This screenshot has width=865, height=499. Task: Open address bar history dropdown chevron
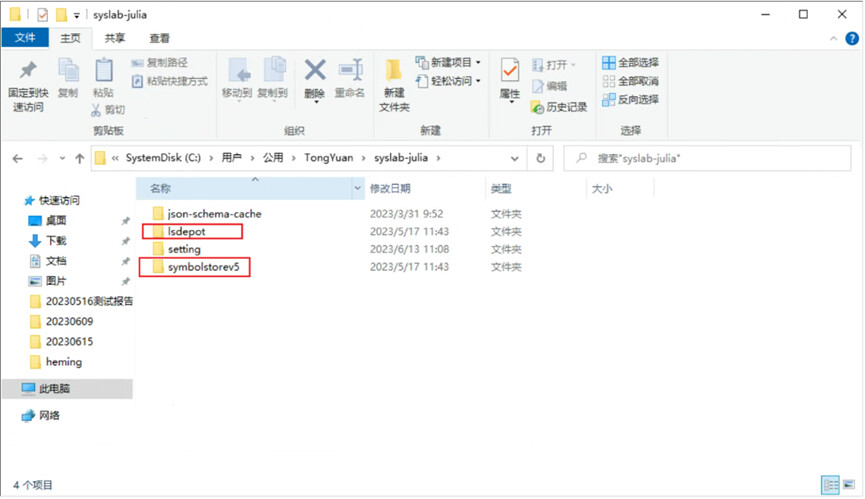point(514,159)
